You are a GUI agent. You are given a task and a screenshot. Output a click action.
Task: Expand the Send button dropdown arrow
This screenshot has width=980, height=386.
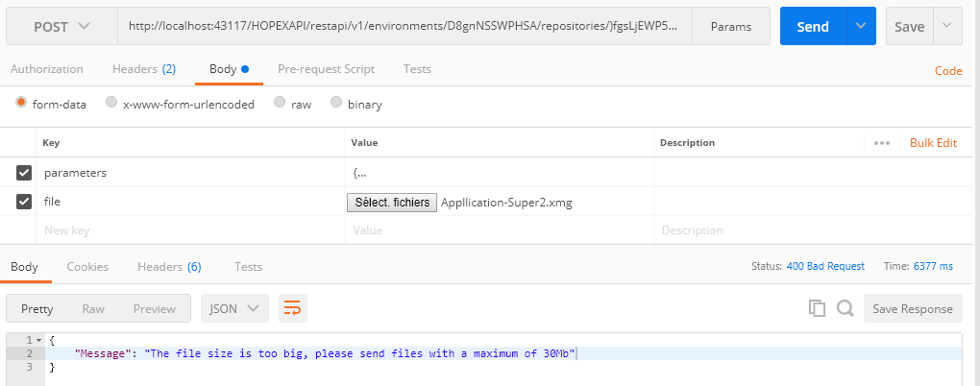[859, 26]
